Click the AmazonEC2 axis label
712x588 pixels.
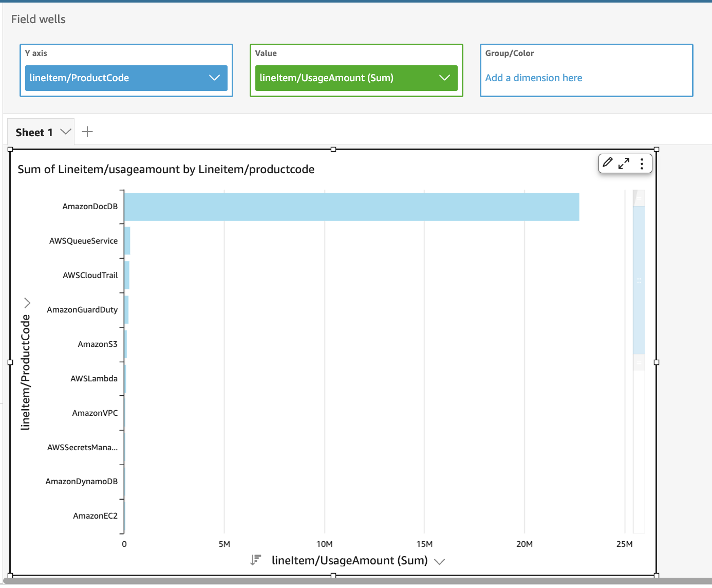[96, 516]
